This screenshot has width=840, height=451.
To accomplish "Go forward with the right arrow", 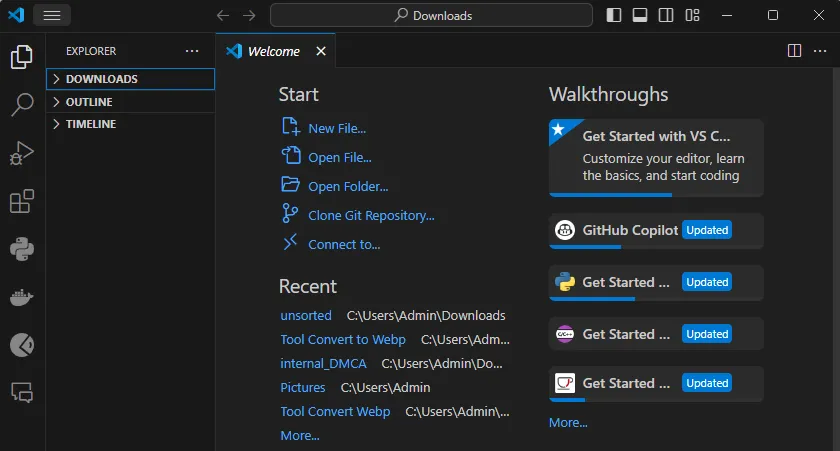I will pyautogui.click(x=249, y=16).
